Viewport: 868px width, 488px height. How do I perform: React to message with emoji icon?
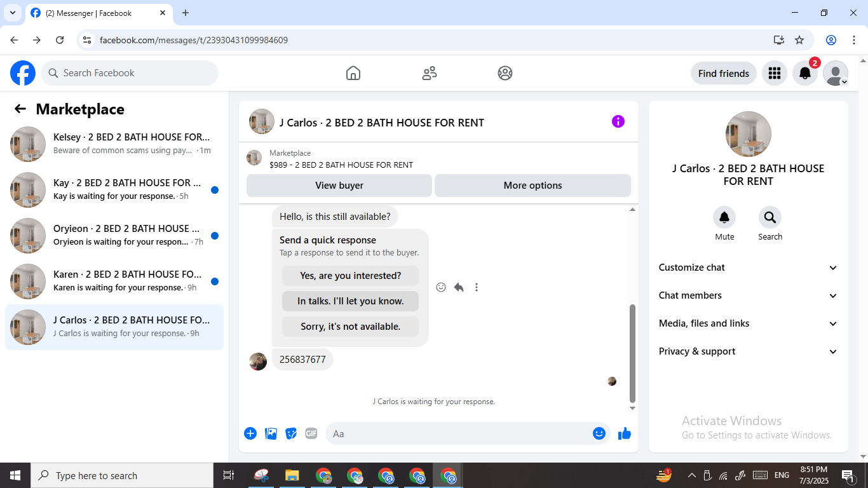(x=441, y=287)
